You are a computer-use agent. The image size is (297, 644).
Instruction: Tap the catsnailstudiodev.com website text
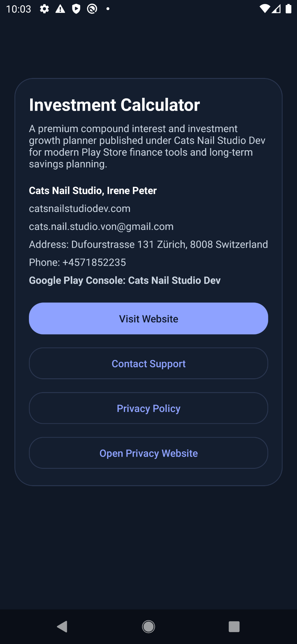(80, 208)
